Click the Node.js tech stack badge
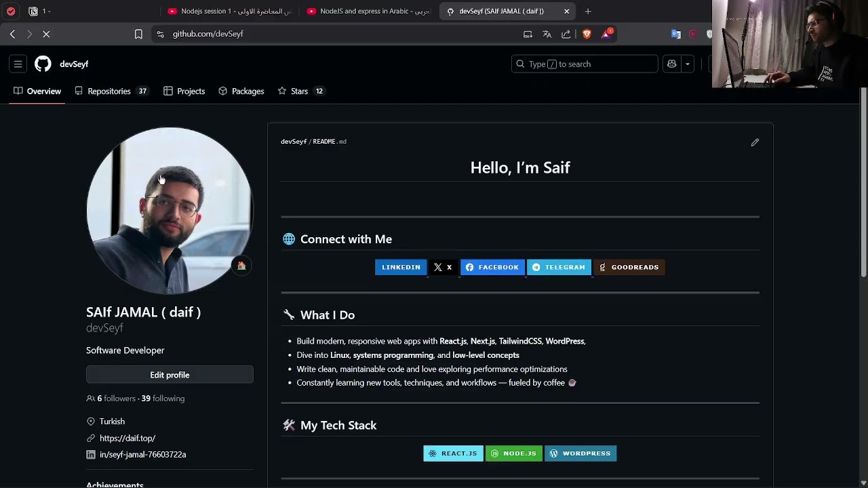The height and width of the screenshot is (488, 868). [514, 453]
